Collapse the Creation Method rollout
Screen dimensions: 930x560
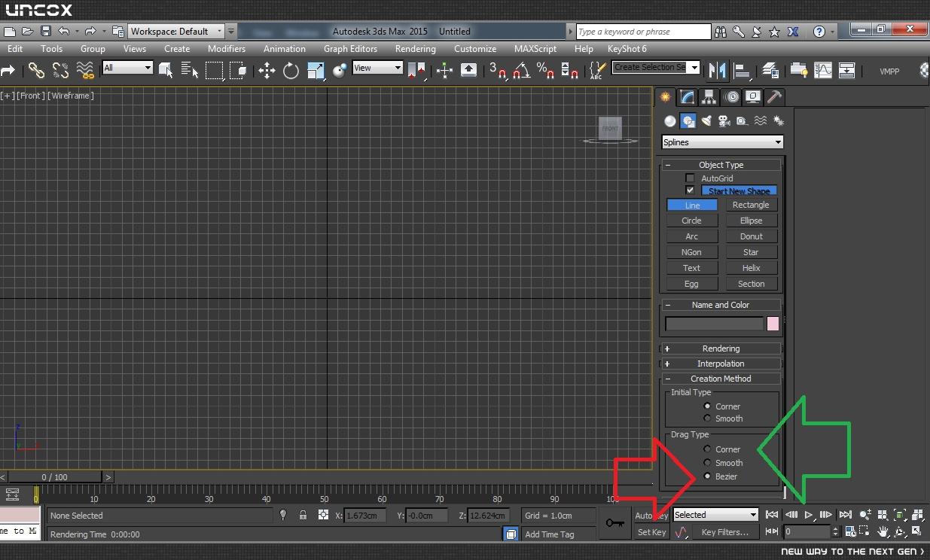tap(721, 379)
